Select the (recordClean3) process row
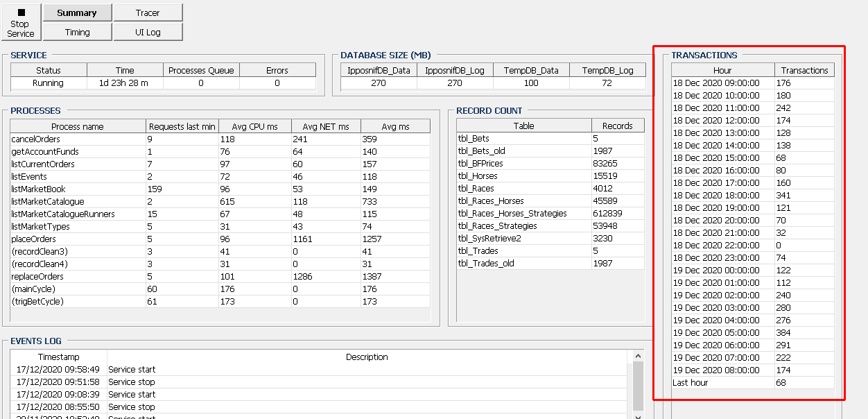Image resolution: width=868 pixels, height=419 pixels. [x=220, y=252]
